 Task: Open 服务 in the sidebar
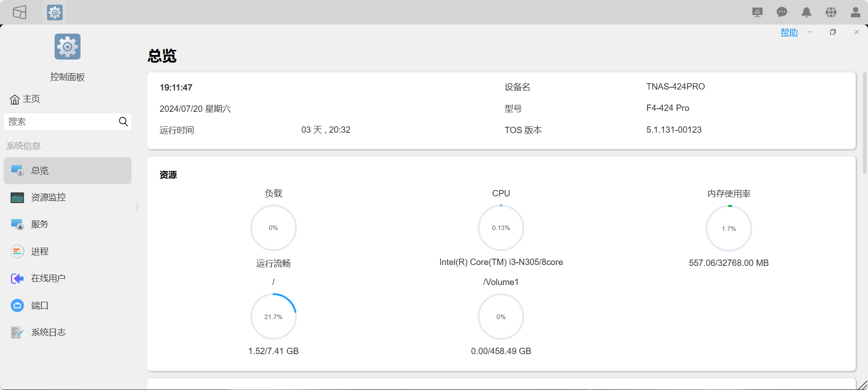(x=67, y=224)
